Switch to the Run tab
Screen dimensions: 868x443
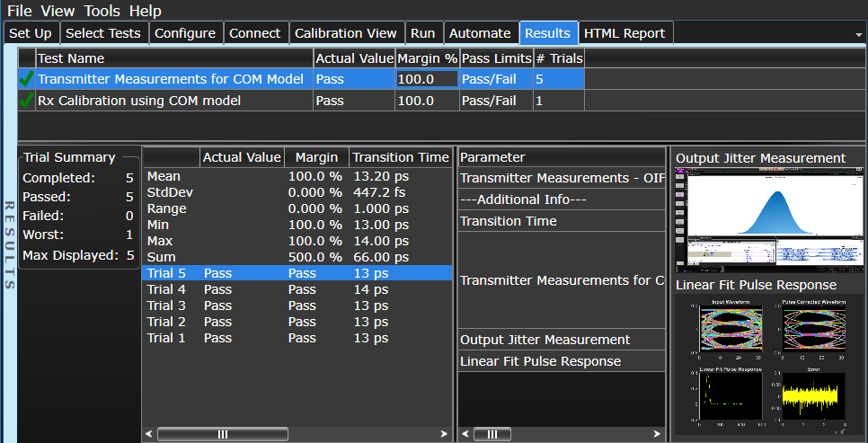click(423, 33)
